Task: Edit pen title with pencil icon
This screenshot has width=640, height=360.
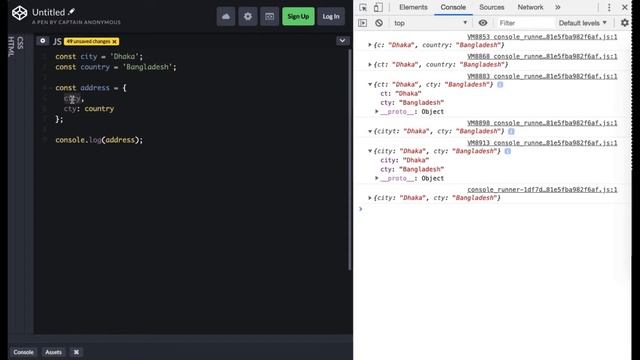Action: [x=71, y=12]
